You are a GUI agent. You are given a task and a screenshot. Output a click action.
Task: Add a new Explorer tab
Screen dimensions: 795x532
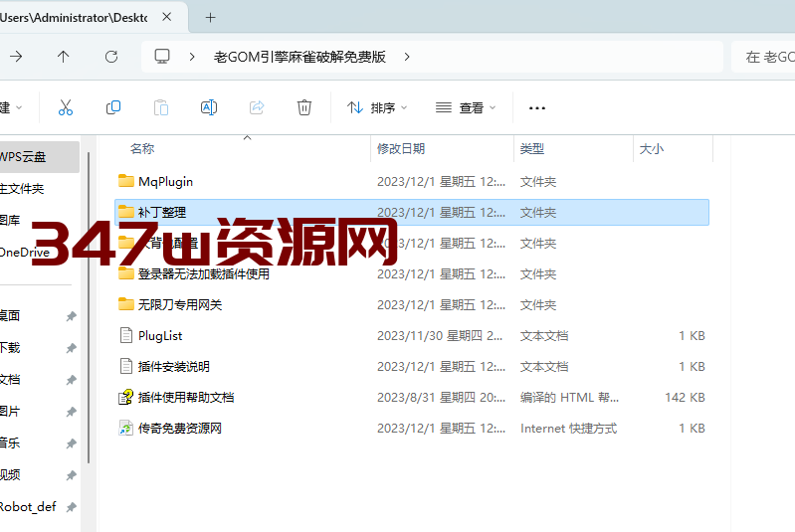(x=210, y=17)
